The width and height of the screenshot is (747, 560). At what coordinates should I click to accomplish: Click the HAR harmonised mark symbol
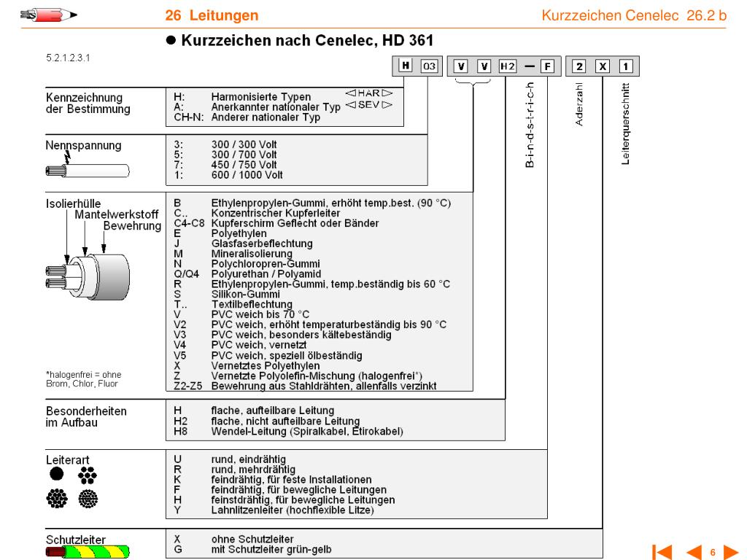(368, 93)
